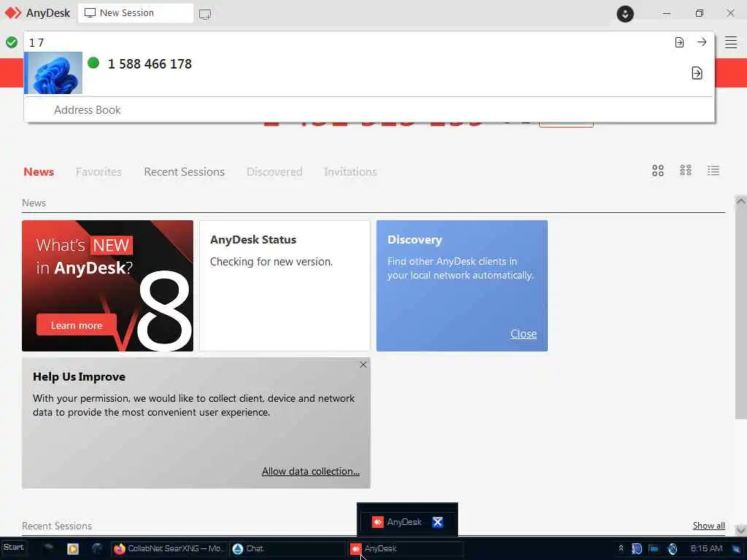Switch to the Invitations tab
Screen dimensions: 747x560
350,172
